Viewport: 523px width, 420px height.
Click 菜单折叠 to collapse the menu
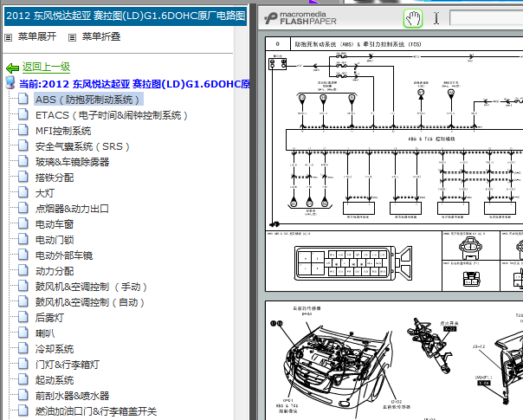(101, 36)
